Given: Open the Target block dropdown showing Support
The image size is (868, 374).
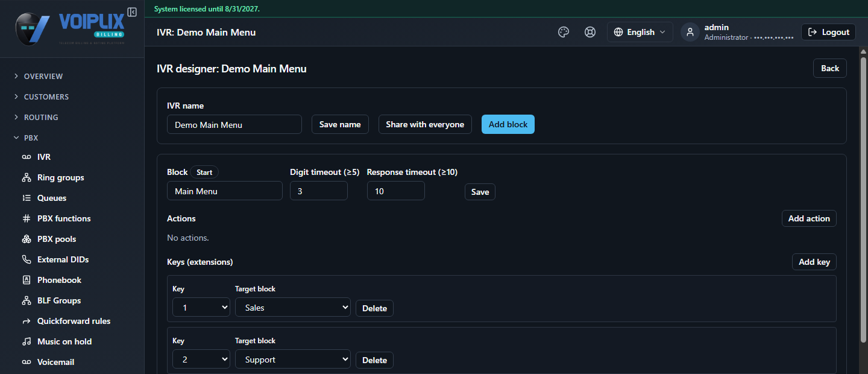Looking at the screenshot, I should point(293,360).
